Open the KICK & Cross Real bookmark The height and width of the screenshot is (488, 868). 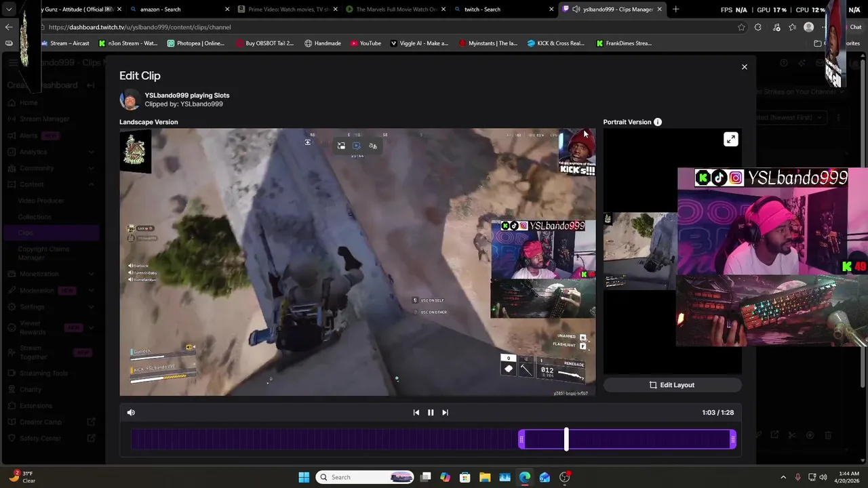point(556,43)
